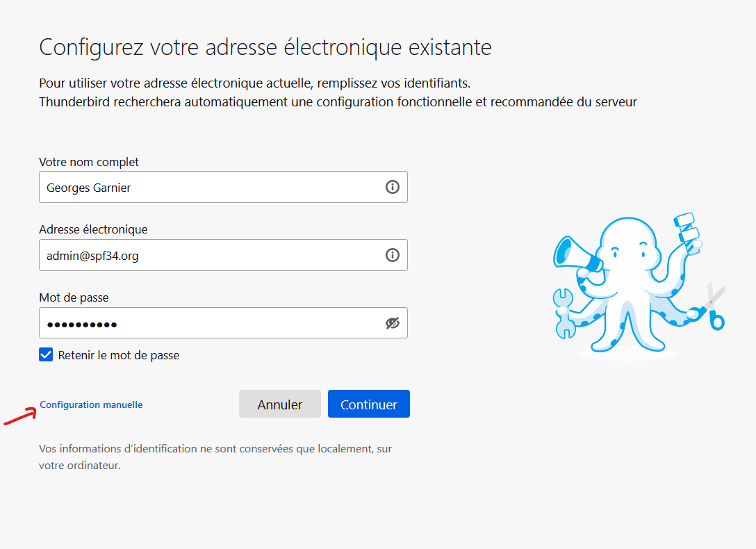The width and height of the screenshot is (756, 549).
Task: Click the info icon in the email address field
Action: coord(393,255)
